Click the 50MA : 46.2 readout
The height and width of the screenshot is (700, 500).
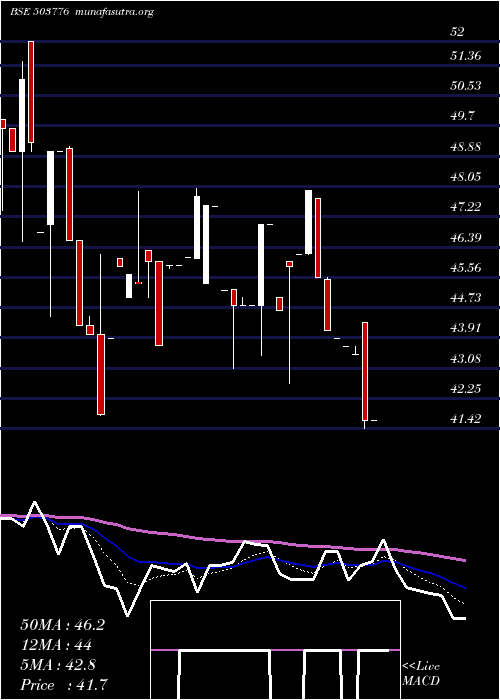(x=62, y=625)
